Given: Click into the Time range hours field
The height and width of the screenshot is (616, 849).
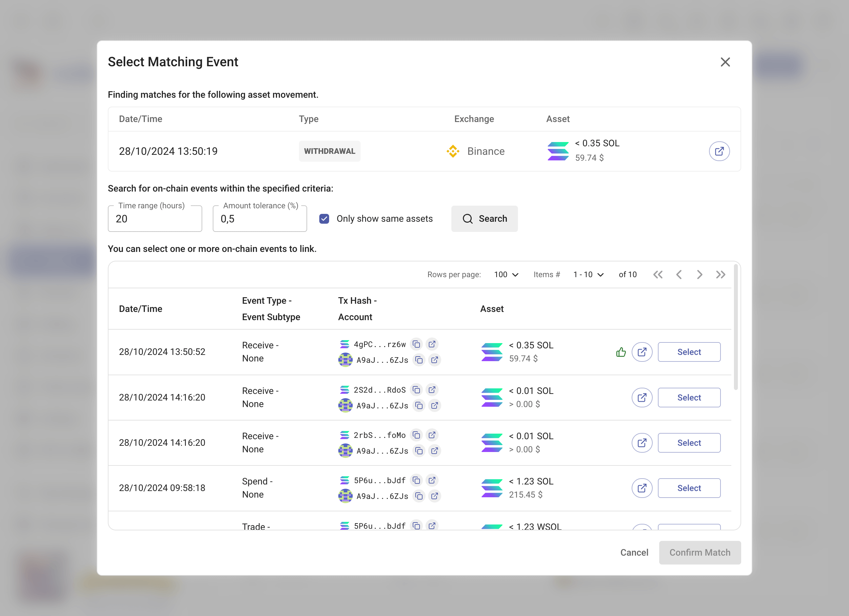Looking at the screenshot, I should (155, 219).
